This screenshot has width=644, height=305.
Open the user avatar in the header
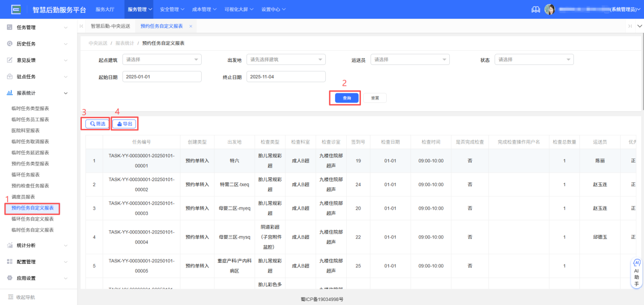[550, 9]
